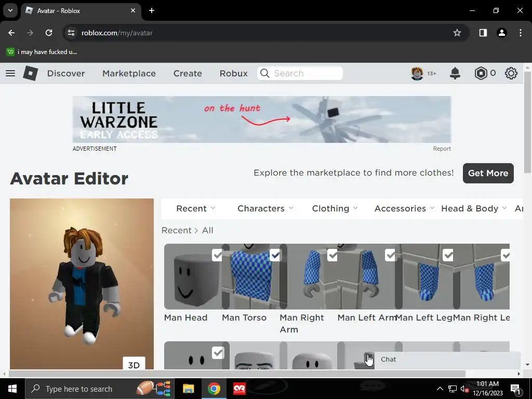Expand the Head & Body dropdown
The width and height of the screenshot is (532, 399).
tap(474, 208)
